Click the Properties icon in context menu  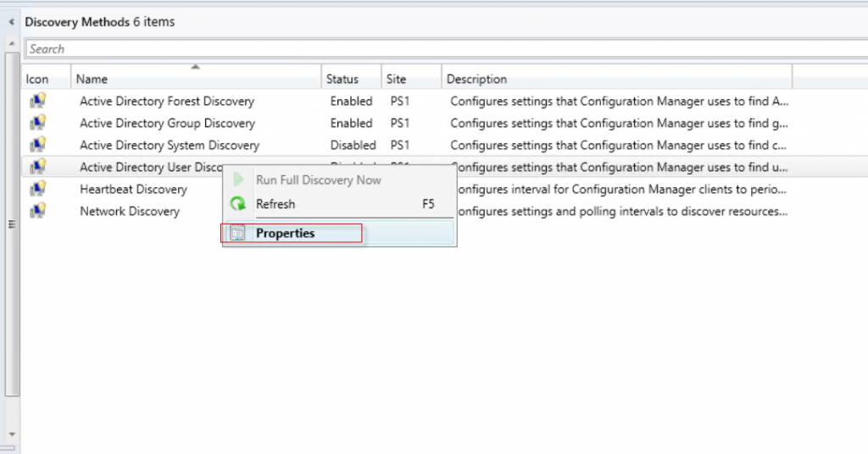click(x=237, y=234)
